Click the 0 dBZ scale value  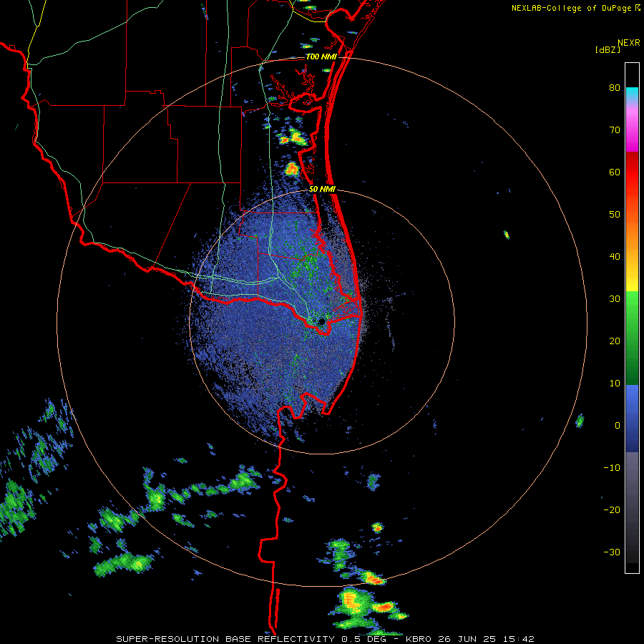click(618, 426)
